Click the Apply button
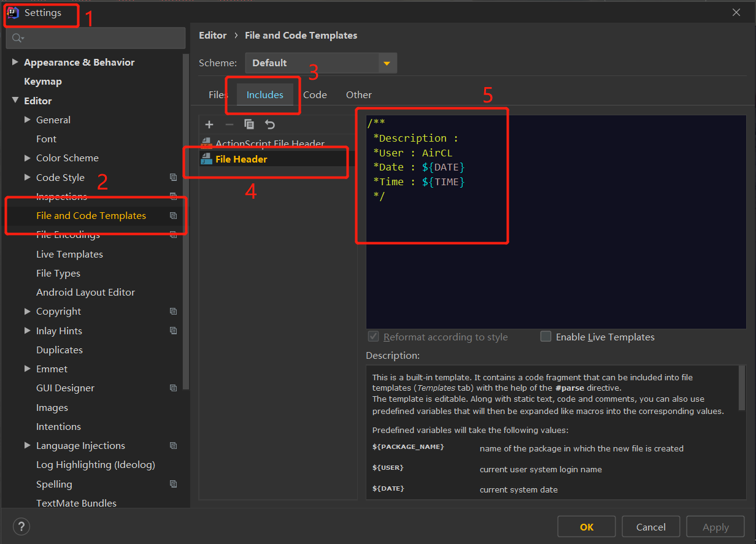The image size is (756, 544). click(715, 527)
